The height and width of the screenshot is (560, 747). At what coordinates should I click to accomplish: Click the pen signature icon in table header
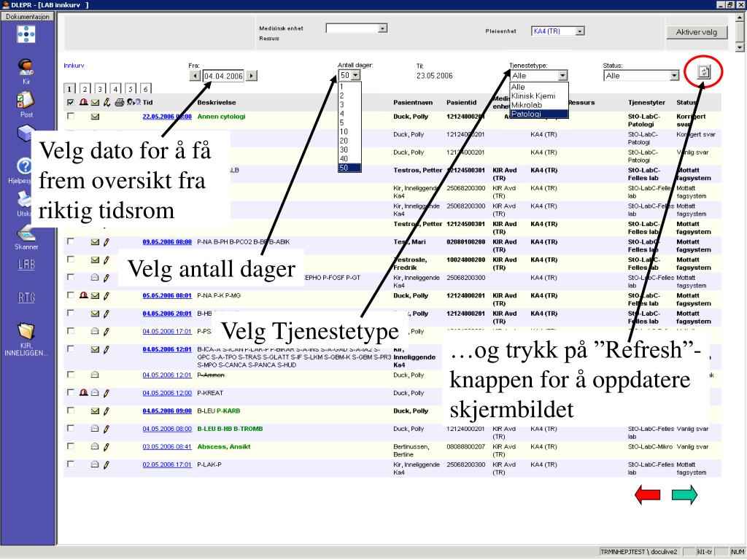point(107,102)
